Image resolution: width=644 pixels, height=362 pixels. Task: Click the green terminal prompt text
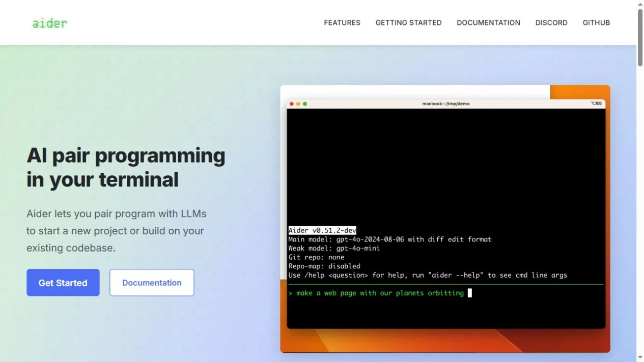click(376, 293)
